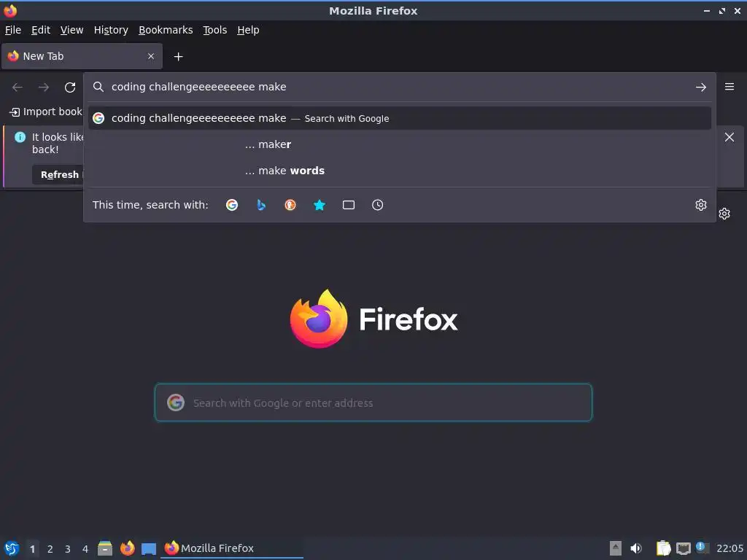This screenshot has width=747, height=560.
Task: Click the taskbar clock showing 22:05
Action: 729,548
